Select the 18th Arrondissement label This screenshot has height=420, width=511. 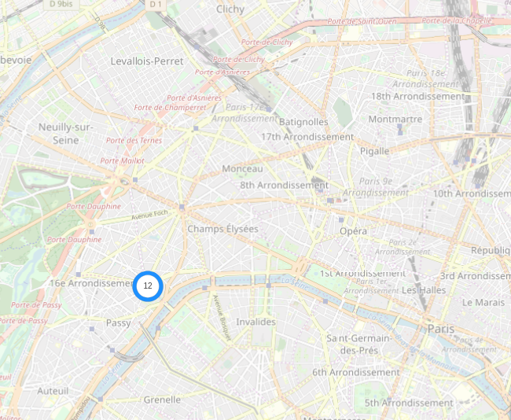(417, 97)
